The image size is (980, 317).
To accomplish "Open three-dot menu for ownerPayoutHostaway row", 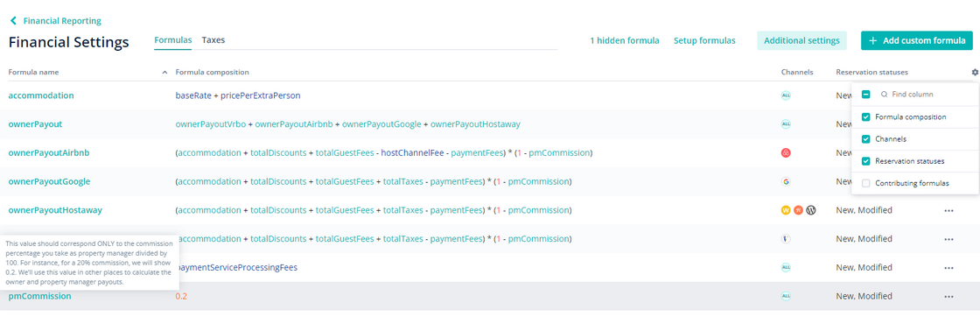I will (948, 211).
